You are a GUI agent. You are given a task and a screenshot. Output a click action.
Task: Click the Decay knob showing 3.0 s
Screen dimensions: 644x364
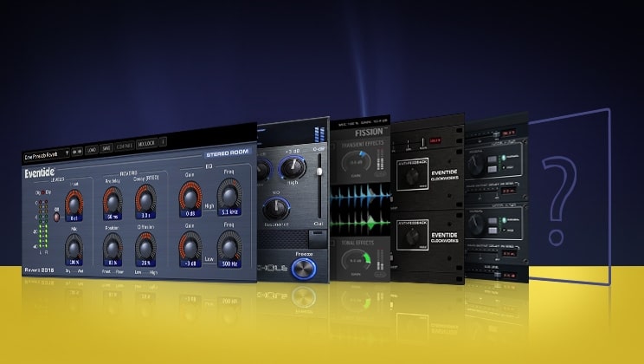(145, 198)
